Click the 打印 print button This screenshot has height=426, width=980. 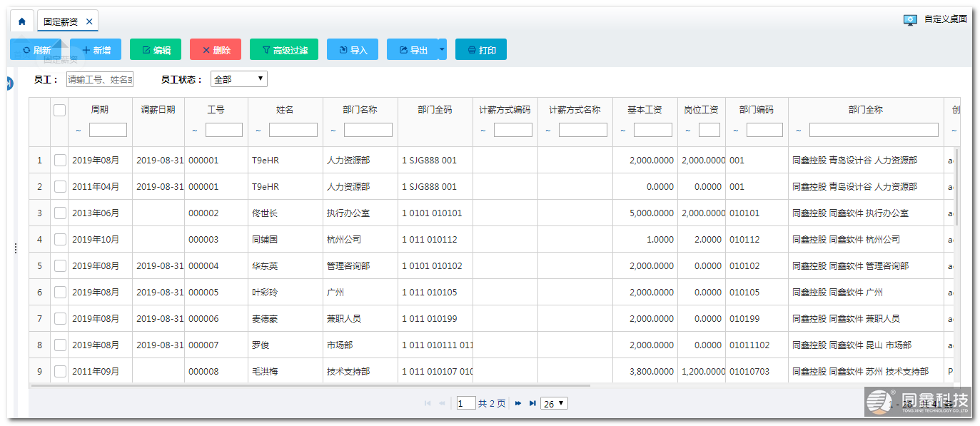click(481, 50)
